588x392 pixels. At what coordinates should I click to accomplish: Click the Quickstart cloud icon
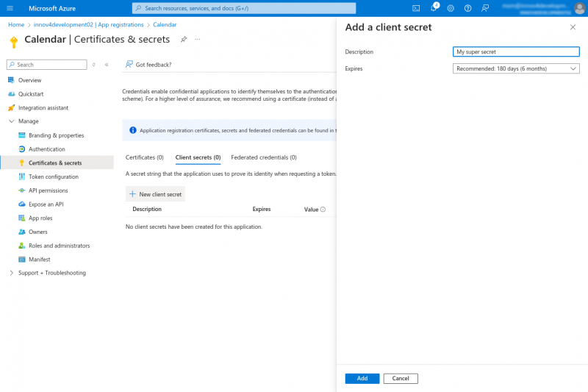pos(11,94)
